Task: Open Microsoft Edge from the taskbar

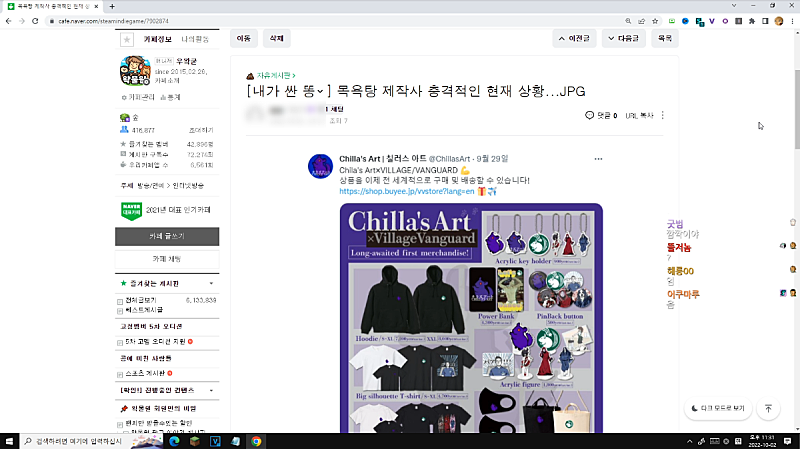Action: point(174,441)
